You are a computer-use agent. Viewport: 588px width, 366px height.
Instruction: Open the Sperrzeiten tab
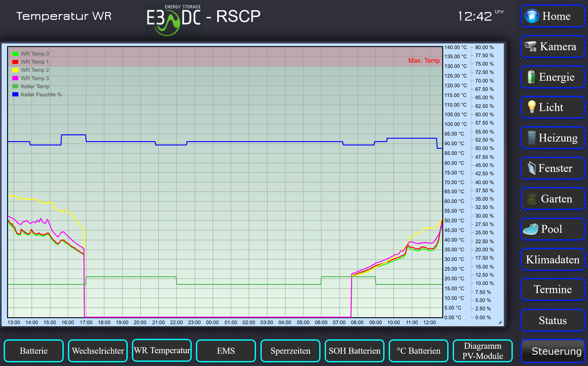pos(290,351)
